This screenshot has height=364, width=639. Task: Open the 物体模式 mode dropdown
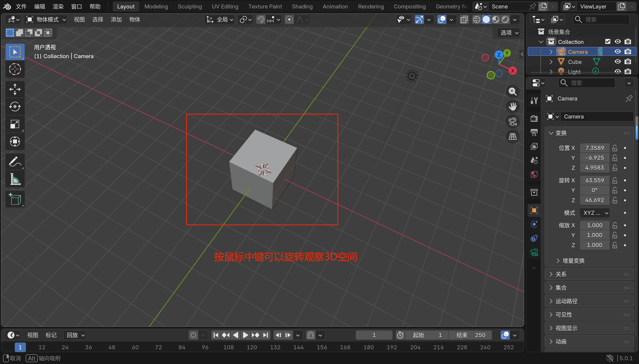[46, 19]
